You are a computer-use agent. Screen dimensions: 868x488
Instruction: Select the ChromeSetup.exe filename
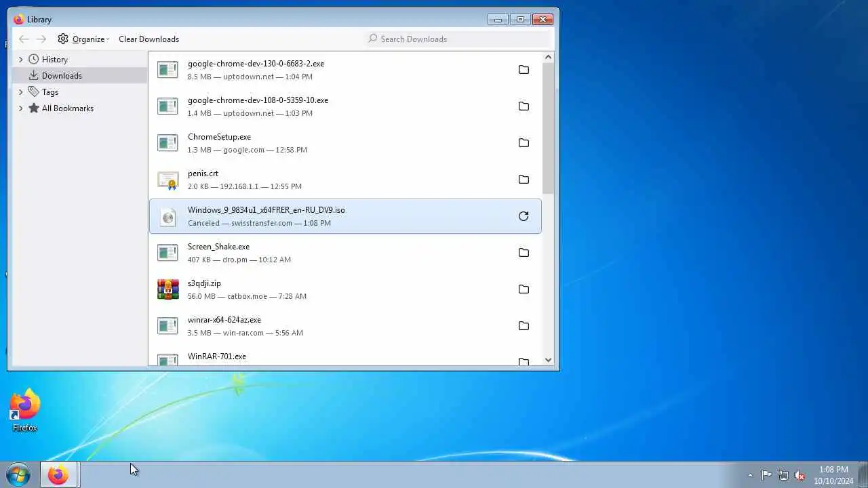click(x=219, y=137)
